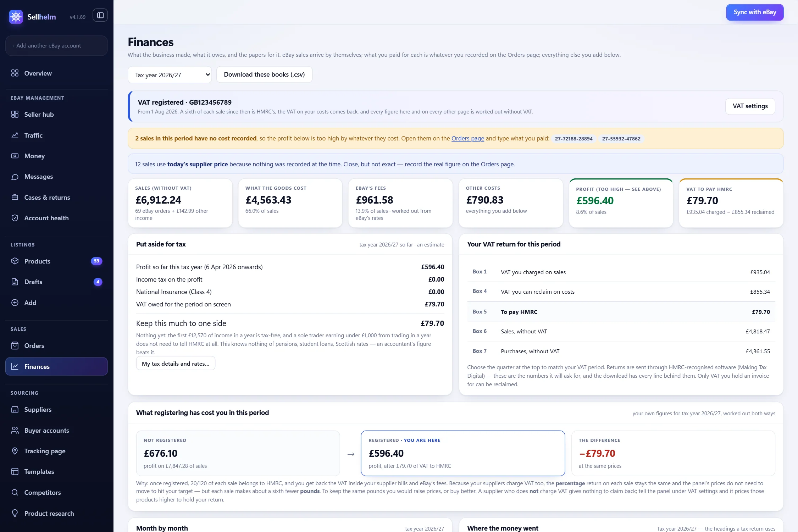Follow the Orders page link
The height and width of the screenshot is (532, 798).
click(x=467, y=138)
